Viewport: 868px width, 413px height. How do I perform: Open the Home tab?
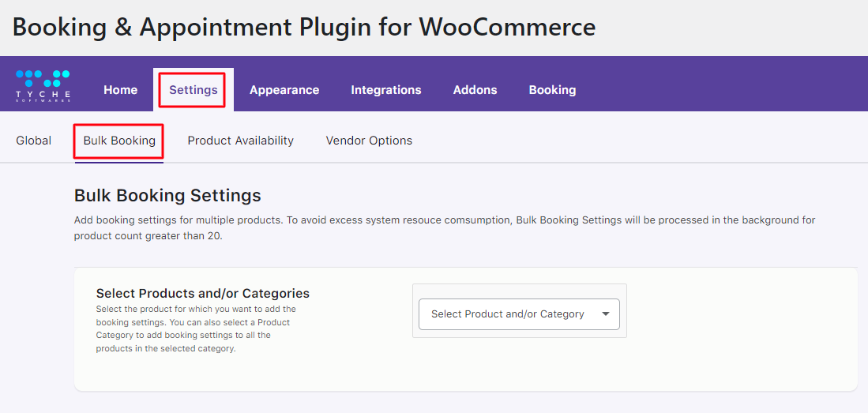(x=121, y=90)
